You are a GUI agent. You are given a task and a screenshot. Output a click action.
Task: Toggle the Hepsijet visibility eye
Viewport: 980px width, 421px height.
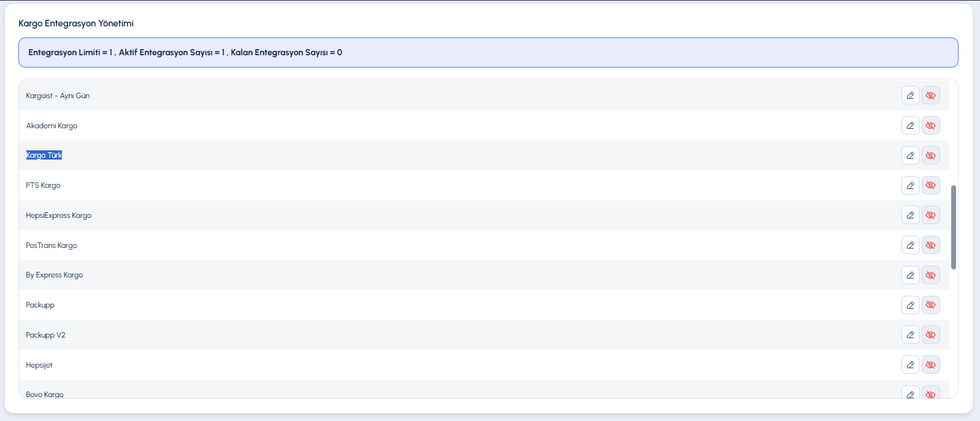pyautogui.click(x=930, y=365)
